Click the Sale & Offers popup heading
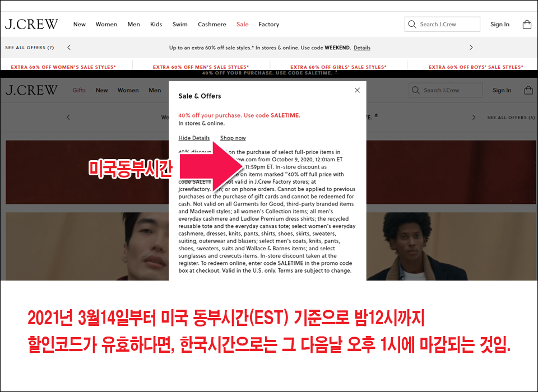This screenshot has width=538, height=392. coord(200,96)
